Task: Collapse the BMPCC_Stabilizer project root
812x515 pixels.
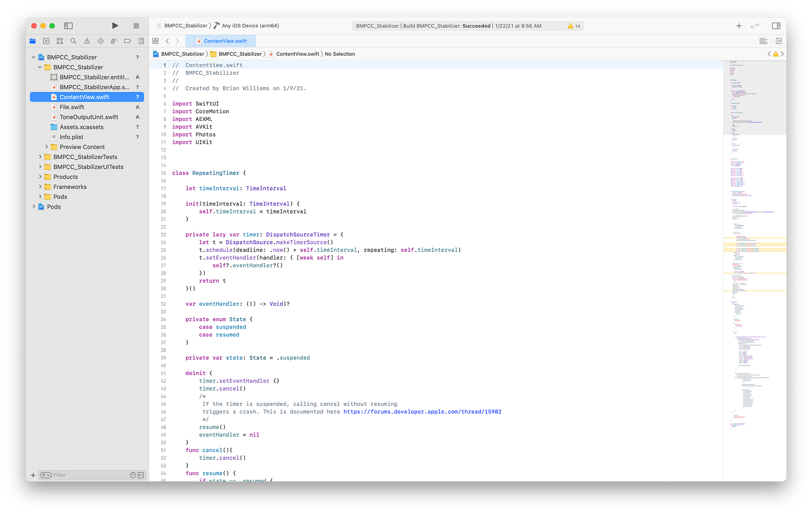Action: coord(34,57)
